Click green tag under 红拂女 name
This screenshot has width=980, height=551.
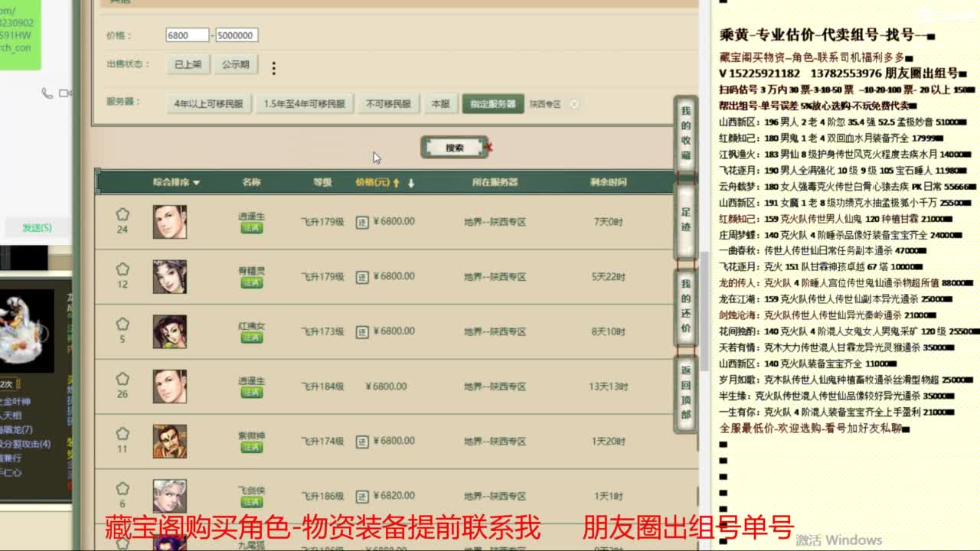[x=251, y=338]
